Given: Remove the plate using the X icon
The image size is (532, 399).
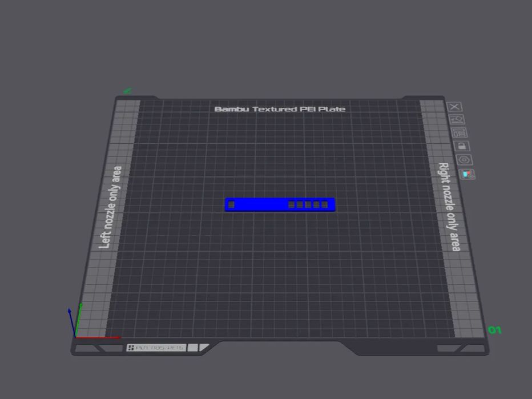Looking at the screenshot, I should point(454,107).
